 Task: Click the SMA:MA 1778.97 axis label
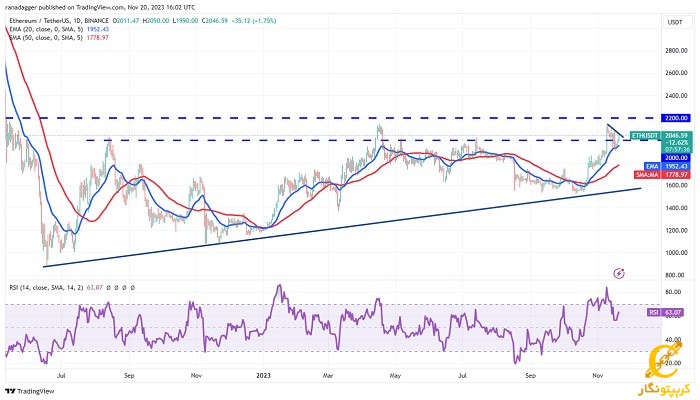[x=662, y=175]
